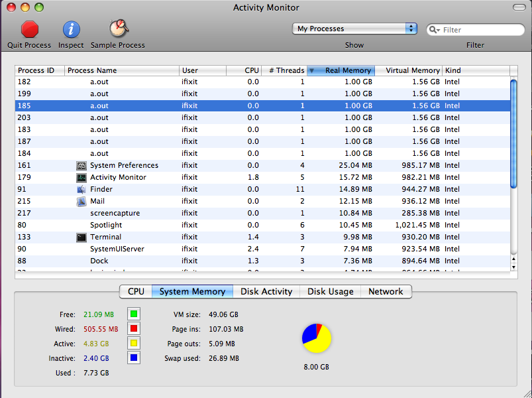This screenshot has height=398, width=532.
Task: Click the red Quit Process icon
Action: click(x=29, y=29)
